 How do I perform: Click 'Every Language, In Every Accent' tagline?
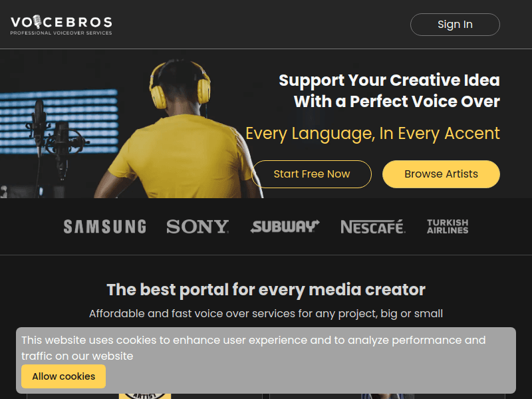pos(372,134)
